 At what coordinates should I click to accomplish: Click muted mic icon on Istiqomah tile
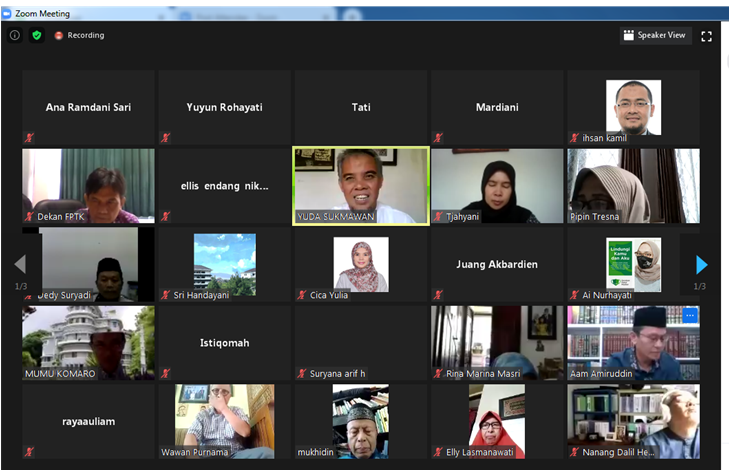[166, 373]
